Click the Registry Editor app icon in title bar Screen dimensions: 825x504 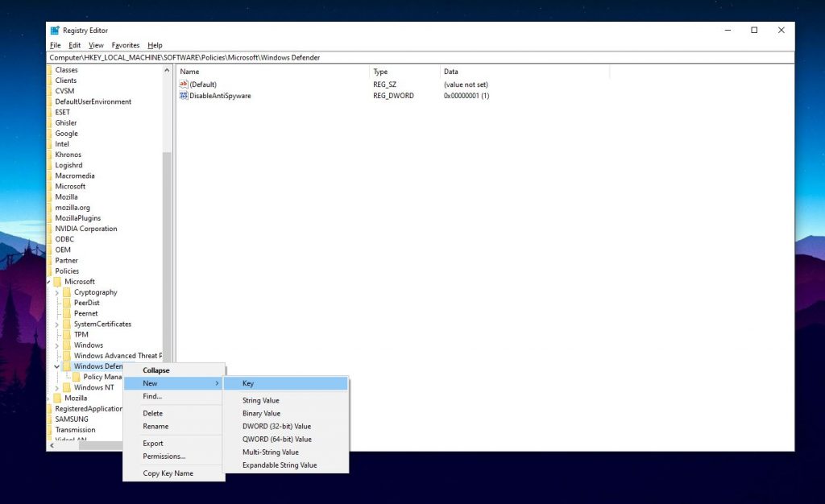click(55, 31)
